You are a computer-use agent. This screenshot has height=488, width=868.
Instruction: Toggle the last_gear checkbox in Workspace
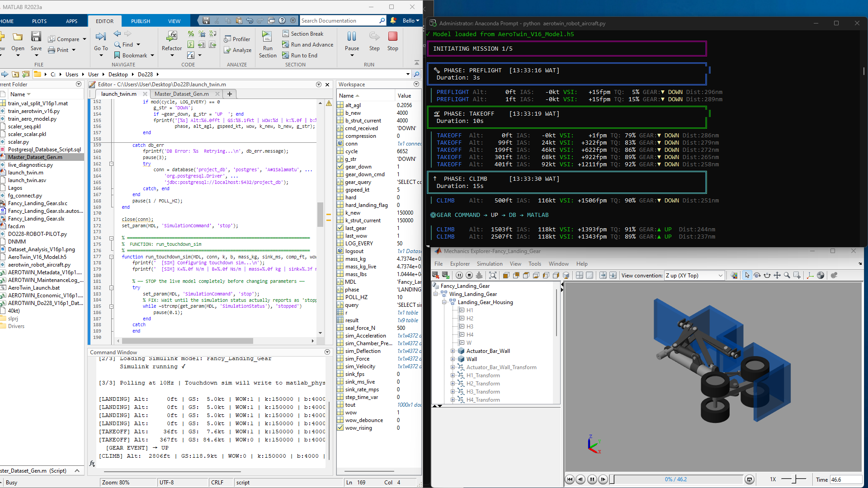coord(340,228)
